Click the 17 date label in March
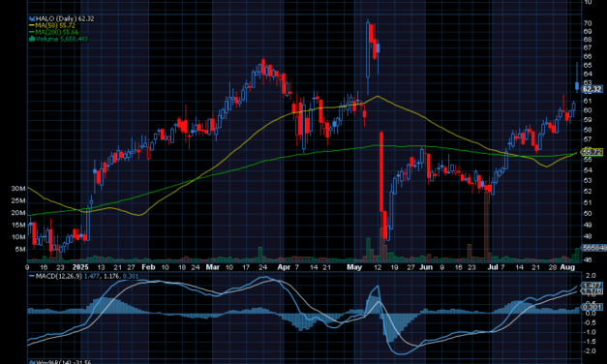Screen dimensions: 607x364 [x=246, y=267]
